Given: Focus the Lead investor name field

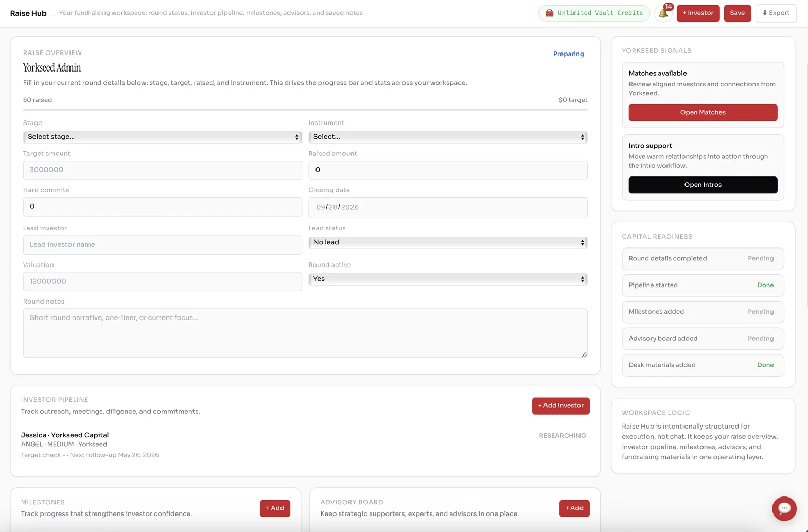Looking at the screenshot, I should click(162, 245).
